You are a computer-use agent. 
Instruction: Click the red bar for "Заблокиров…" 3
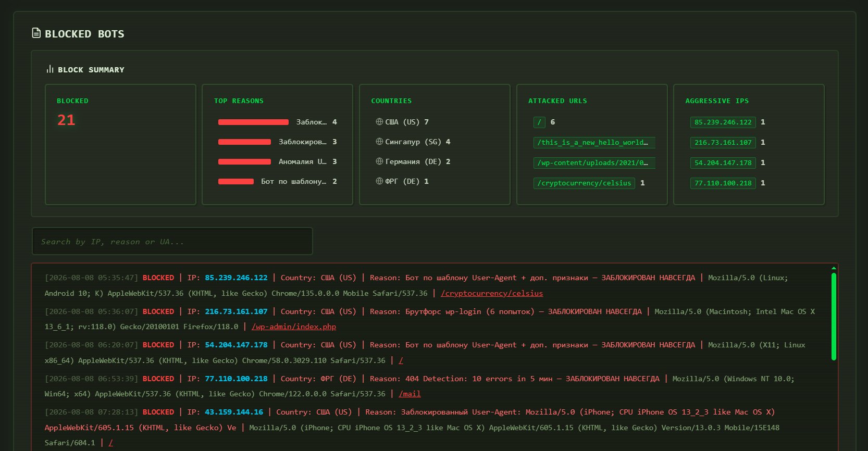tap(244, 142)
